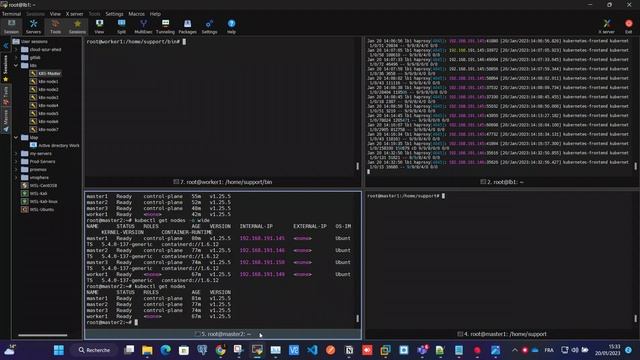
Task: Select the k8s-node3 session
Action: pyautogui.click(x=44, y=98)
